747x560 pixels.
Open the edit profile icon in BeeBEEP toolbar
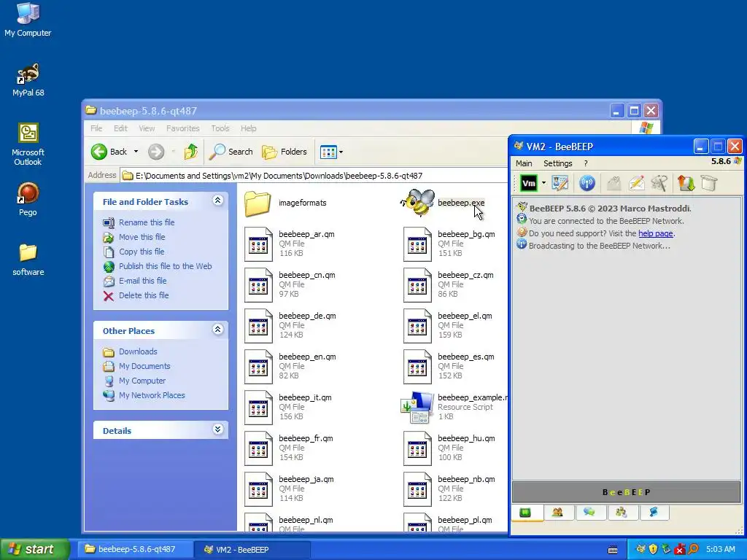[x=560, y=183]
